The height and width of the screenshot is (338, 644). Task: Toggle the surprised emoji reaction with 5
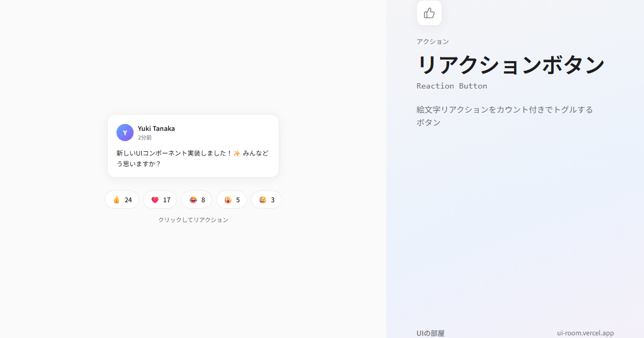point(232,200)
